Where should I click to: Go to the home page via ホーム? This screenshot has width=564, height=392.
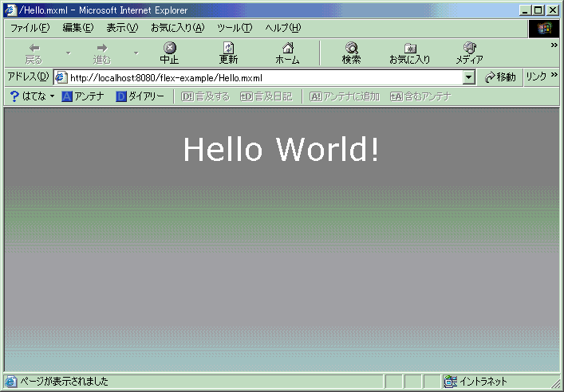tap(287, 53)
